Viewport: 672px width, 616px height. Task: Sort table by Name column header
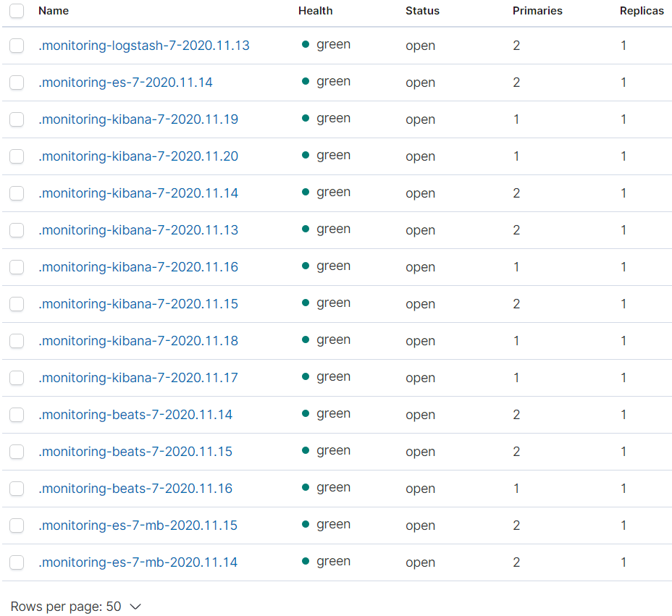point(54,11)
